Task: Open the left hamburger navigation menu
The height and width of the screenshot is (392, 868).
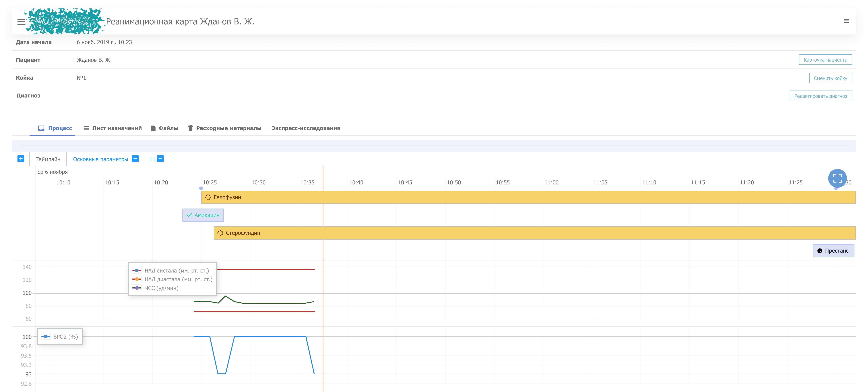Action: pos(21,22)
